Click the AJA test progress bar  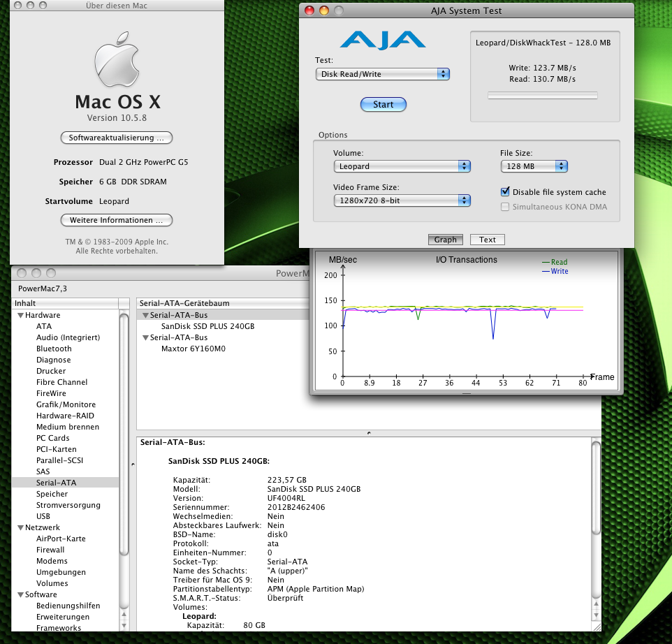[543, 96]
